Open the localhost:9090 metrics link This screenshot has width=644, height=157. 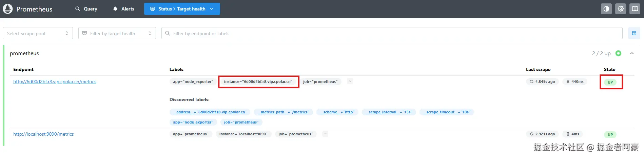43,134
